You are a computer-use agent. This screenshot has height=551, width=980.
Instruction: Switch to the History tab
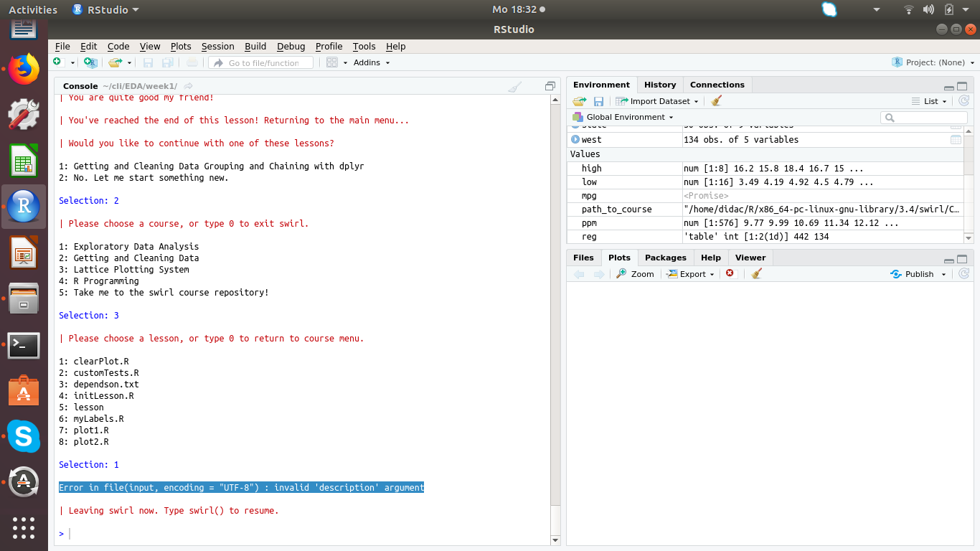pos(659,84)
